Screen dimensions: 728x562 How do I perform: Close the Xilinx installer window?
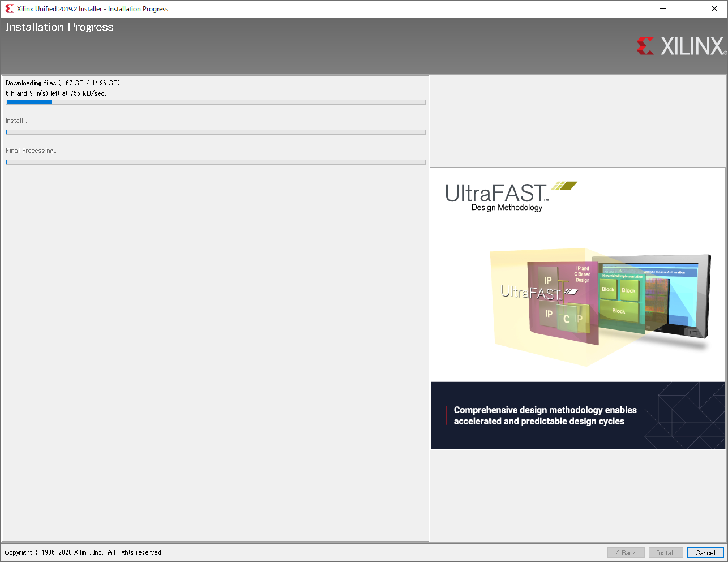click(x=714, y=9)
